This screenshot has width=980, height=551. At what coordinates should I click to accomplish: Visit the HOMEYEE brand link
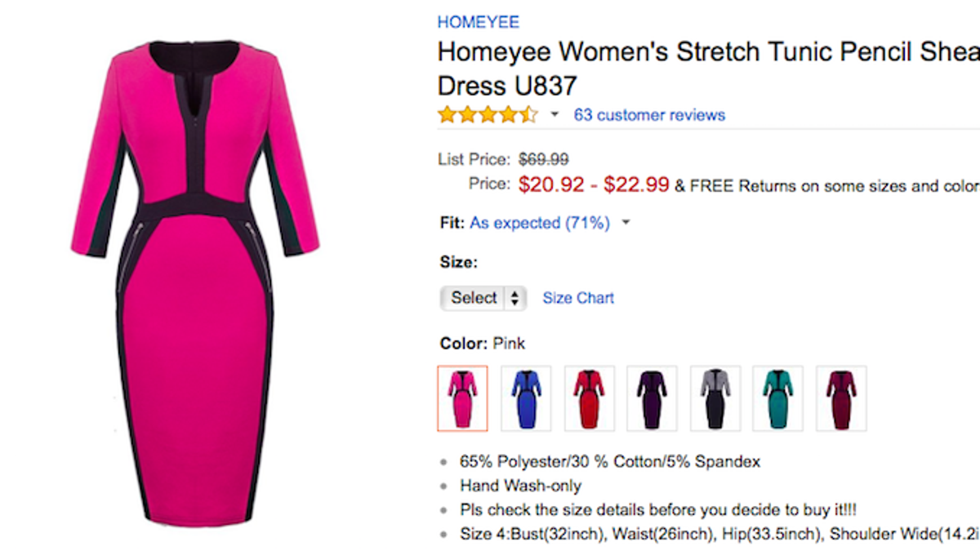point(478,22)
